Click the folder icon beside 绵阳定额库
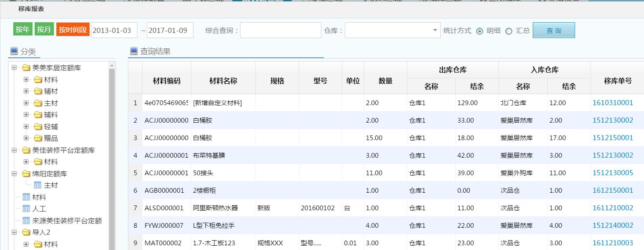The width and height of the screenshot is (644, 250). click(x=26, y=174)
